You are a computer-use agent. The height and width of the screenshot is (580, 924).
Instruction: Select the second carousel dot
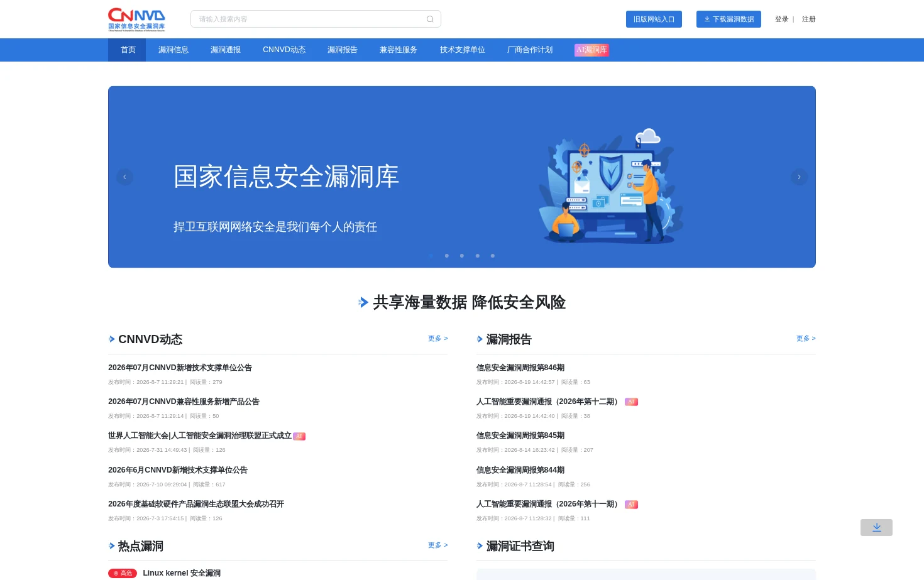click(446, 256)
